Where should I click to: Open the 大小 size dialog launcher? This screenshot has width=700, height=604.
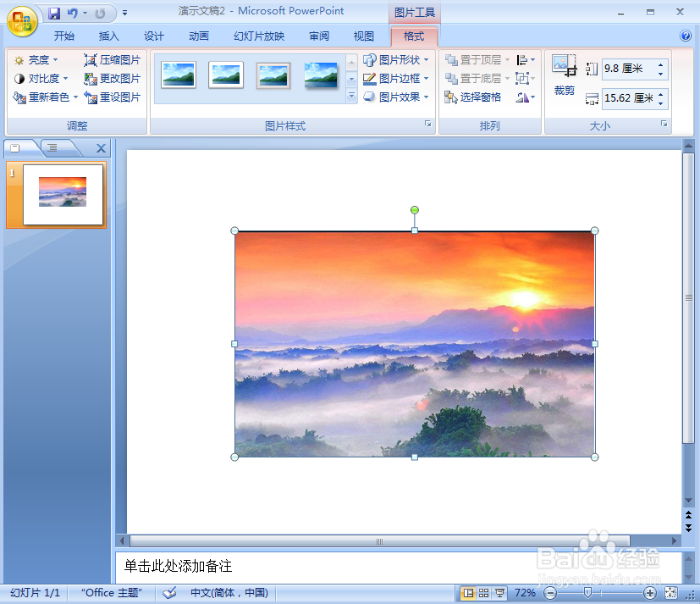point(664,124)
